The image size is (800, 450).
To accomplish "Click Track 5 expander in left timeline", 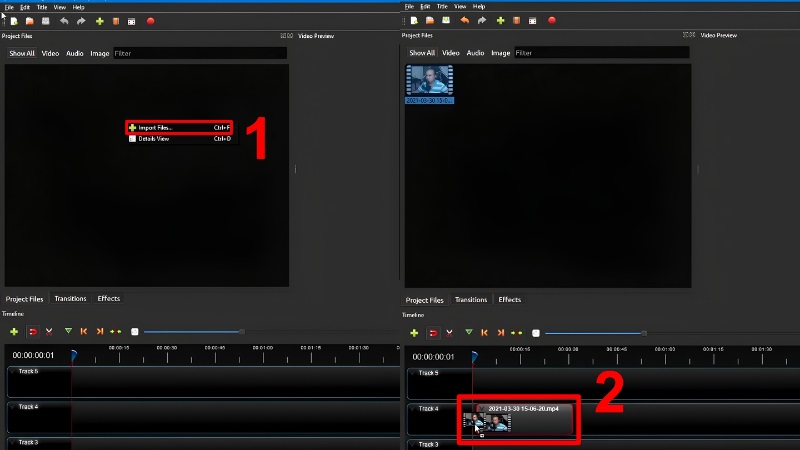I will pos(12,371).
